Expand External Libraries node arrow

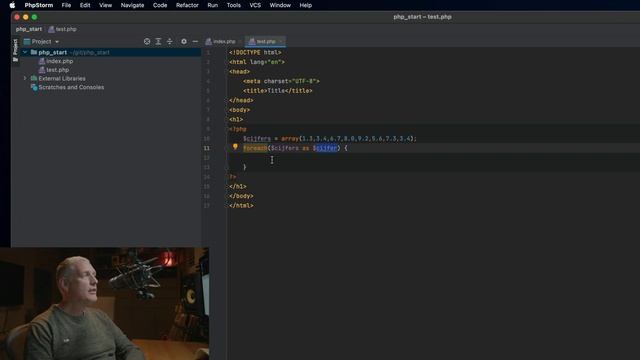pos(25,78)
